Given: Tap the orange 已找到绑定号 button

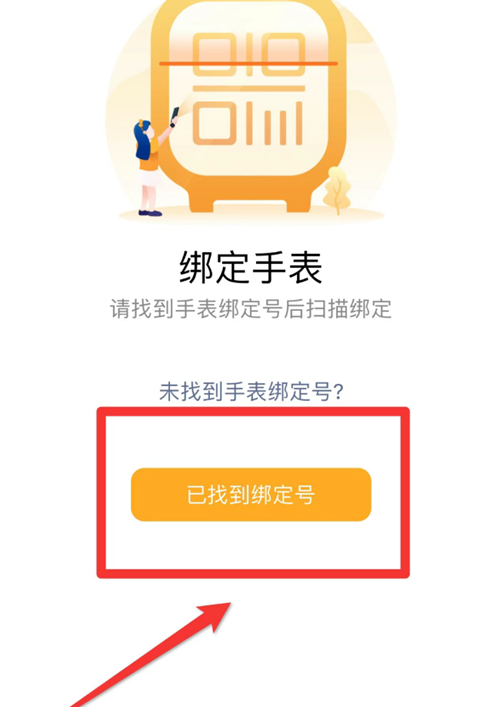Looking at the screenshot, I should pyautogui.click(x=251, y=494).
